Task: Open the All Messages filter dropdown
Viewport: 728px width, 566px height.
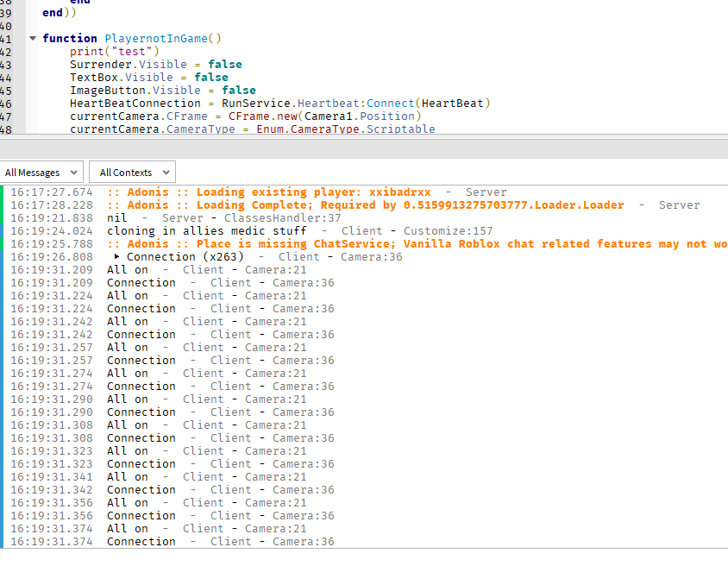Action: point(41,172)
